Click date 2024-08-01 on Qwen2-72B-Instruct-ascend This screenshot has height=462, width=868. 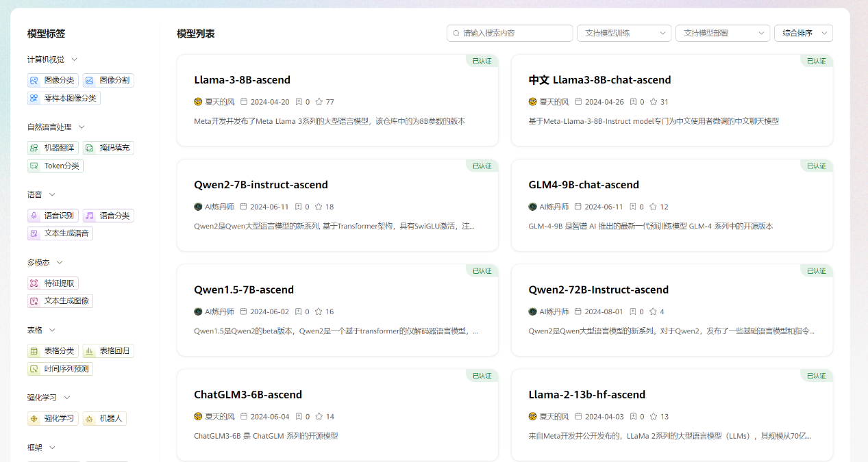tap(604, 311)
